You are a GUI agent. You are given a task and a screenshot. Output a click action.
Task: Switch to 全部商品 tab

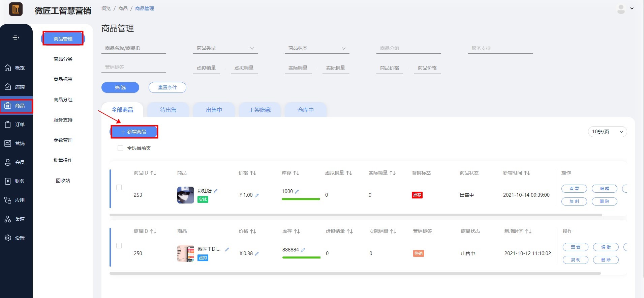(x=122, y=110)
